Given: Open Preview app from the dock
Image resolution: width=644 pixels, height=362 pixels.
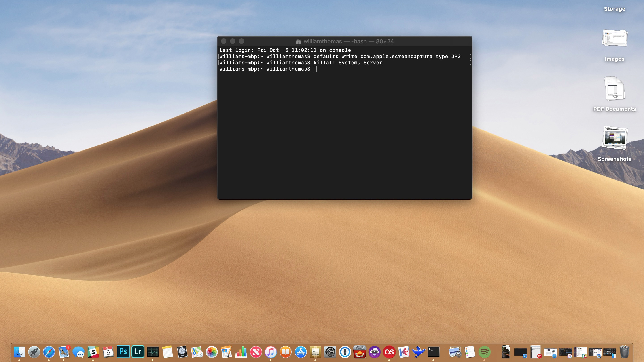Looking at the screenshot, I should pyautogui.click(x=454, y=351).
